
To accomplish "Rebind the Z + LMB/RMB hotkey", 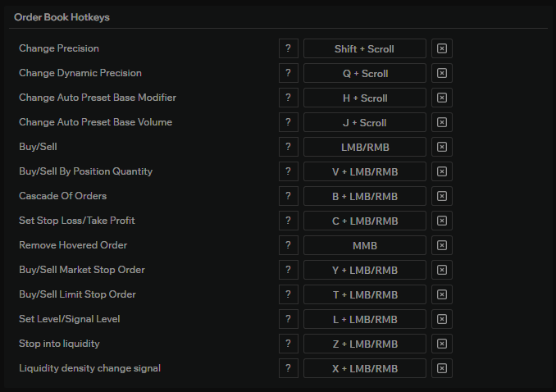I will [x=365, y=344].
